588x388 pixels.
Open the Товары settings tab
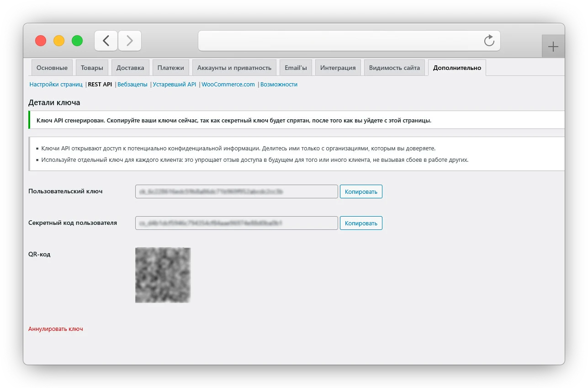coord(92,68)
